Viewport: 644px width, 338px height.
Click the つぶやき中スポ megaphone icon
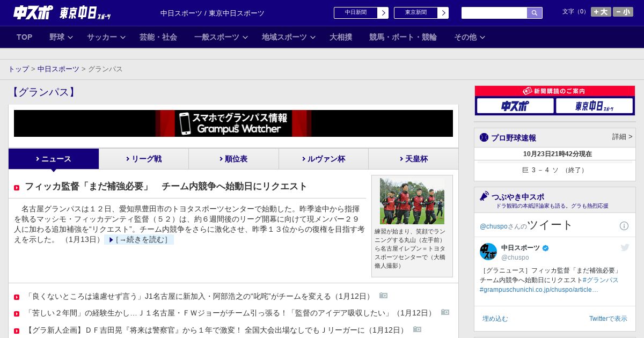click(x=485, y=196)
